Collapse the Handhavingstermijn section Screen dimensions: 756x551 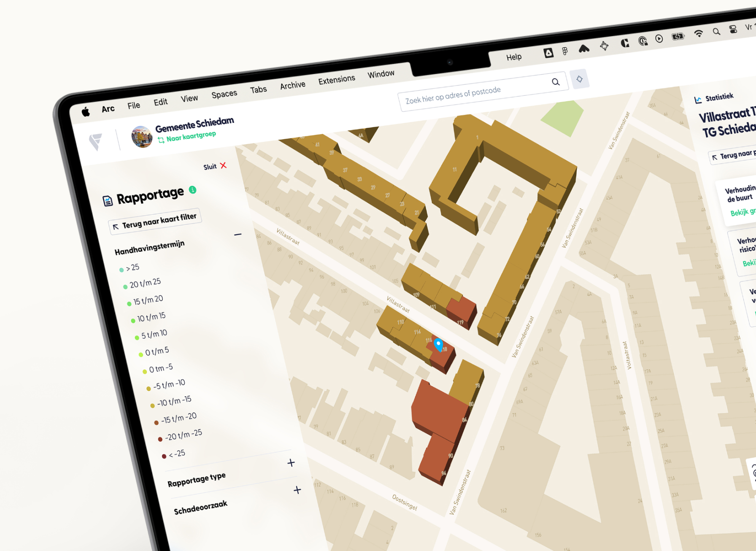(x=238, y=234)
